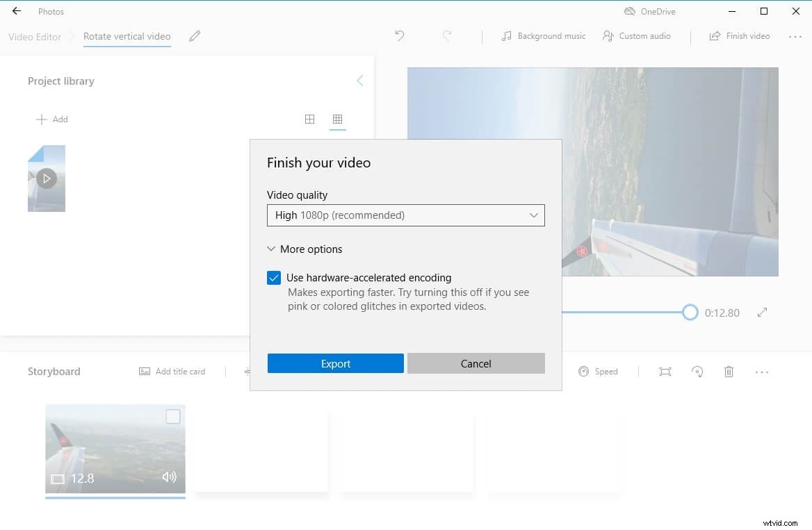The width and height of the screenshot is (812, 530).
Task: Click the Finish video icon
Action: click(715, 35)
